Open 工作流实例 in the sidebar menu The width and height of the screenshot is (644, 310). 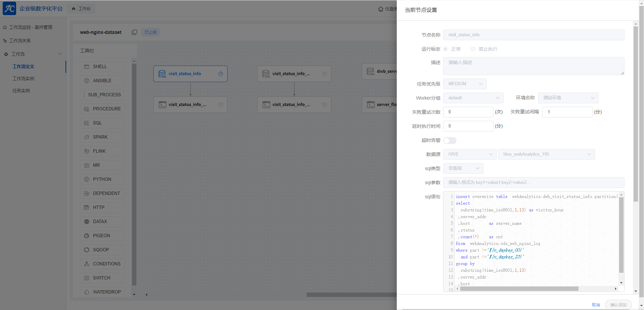24,79
